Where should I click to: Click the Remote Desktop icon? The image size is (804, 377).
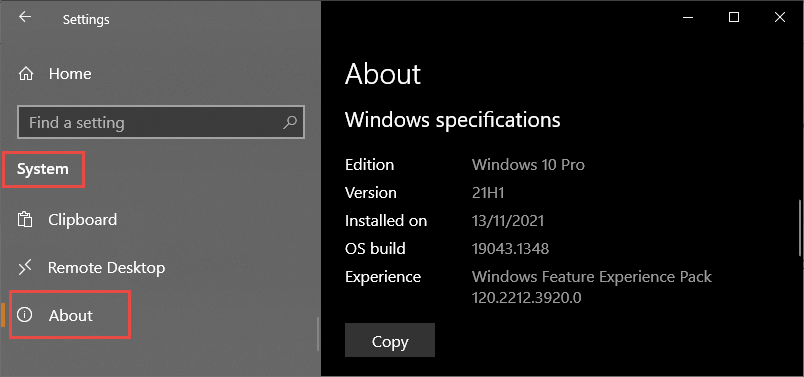click(x=25, y=267)
